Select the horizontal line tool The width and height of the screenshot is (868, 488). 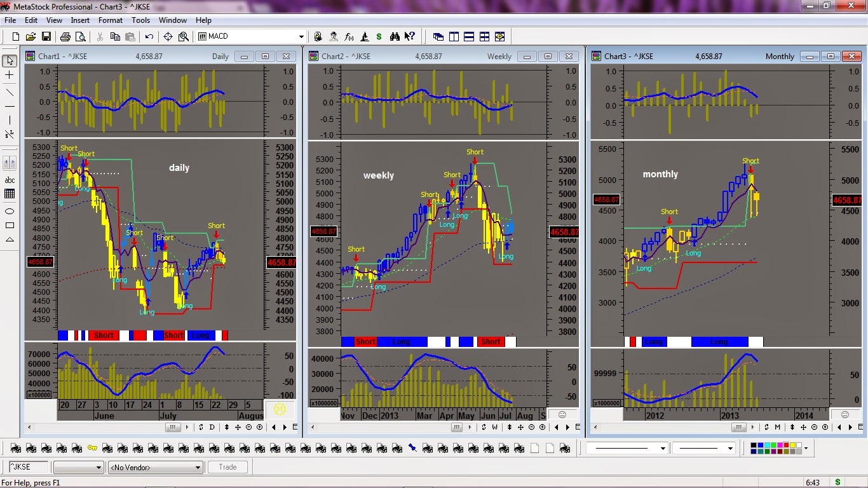pyautogui.click(x=10, y=106)
